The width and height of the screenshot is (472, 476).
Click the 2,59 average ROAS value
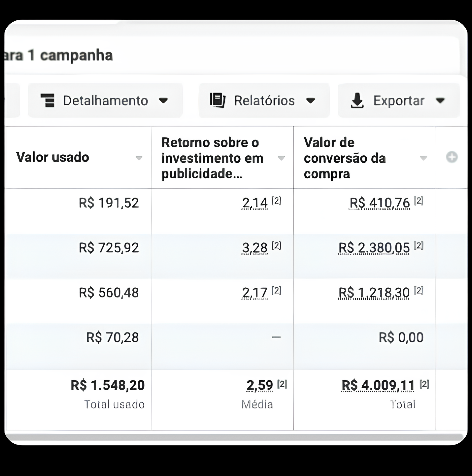coord(260,385)
